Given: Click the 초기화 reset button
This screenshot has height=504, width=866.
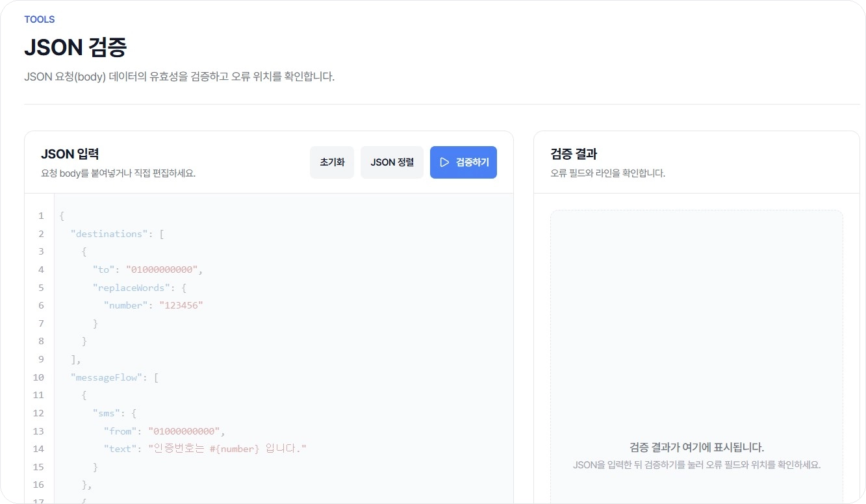Looking at the screenshot, I should pyautogui.click(x=332, y=162).
